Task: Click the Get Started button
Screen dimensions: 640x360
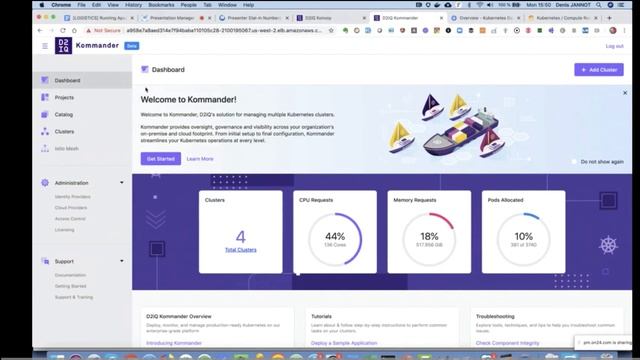Action: pyautogui.click(x=161, y=159)
